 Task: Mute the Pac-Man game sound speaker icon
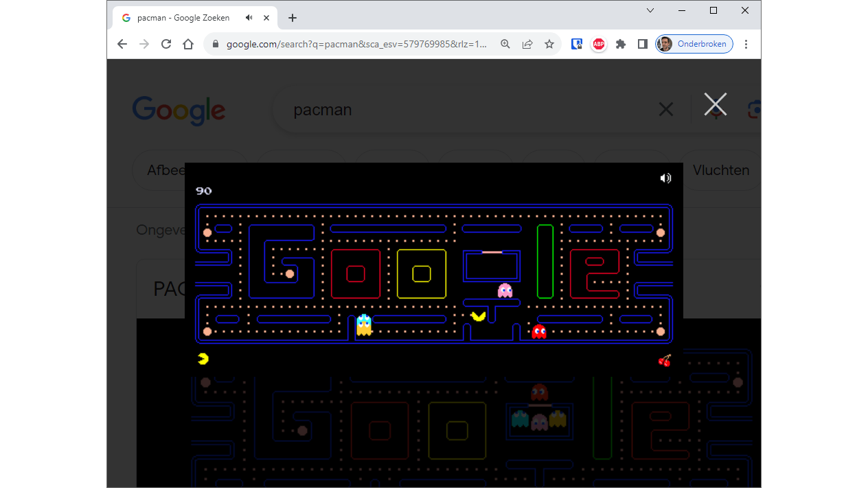pos(665,178)
